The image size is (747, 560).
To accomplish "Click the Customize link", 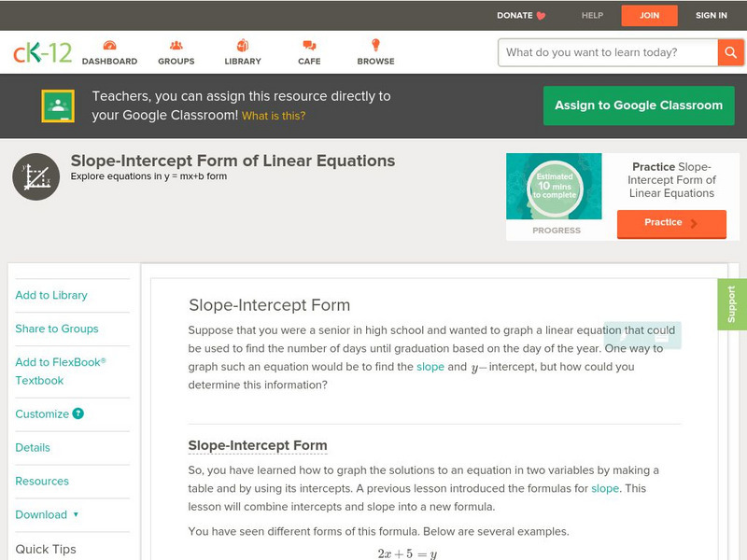I will pyautogui.click(x=42, y=413).
